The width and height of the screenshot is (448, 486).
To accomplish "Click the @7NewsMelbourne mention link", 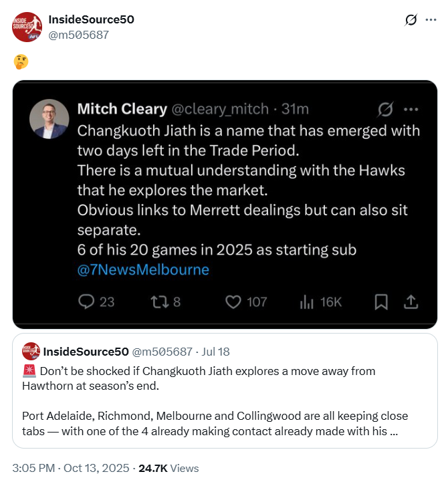I will coord(143,270).
